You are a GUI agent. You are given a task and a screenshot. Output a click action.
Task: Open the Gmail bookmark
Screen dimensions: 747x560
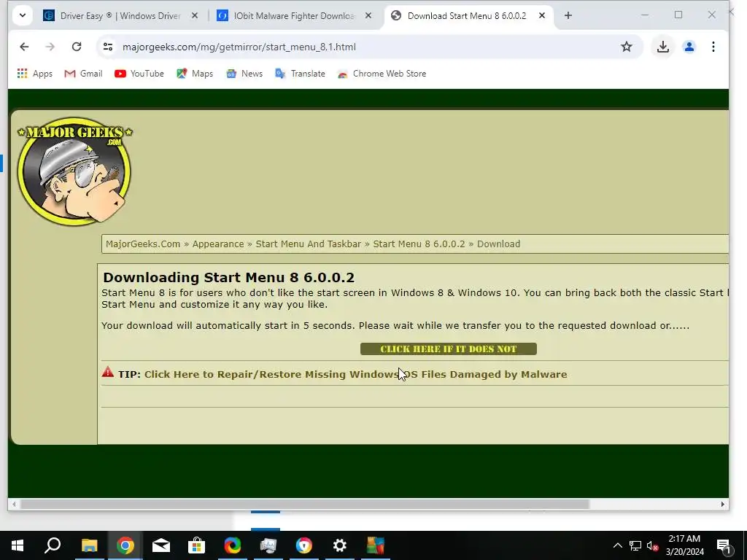pos(83,74)
